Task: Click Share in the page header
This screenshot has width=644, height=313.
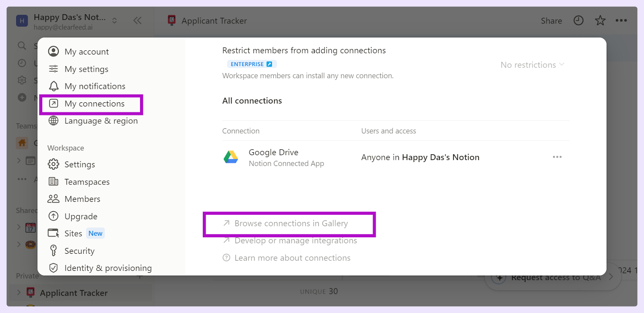Action: [x=551, y=21]
